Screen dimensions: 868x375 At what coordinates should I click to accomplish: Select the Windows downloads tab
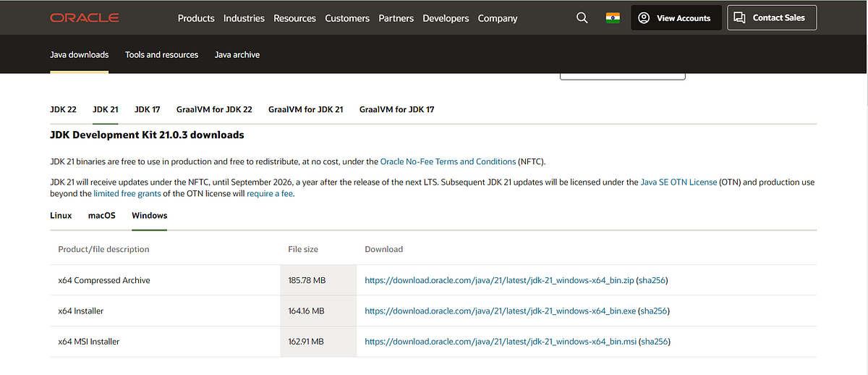149,216
